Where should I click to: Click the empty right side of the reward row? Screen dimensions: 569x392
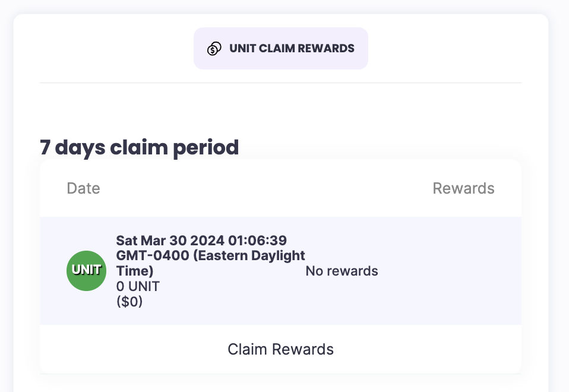click(x=457, y=271)
